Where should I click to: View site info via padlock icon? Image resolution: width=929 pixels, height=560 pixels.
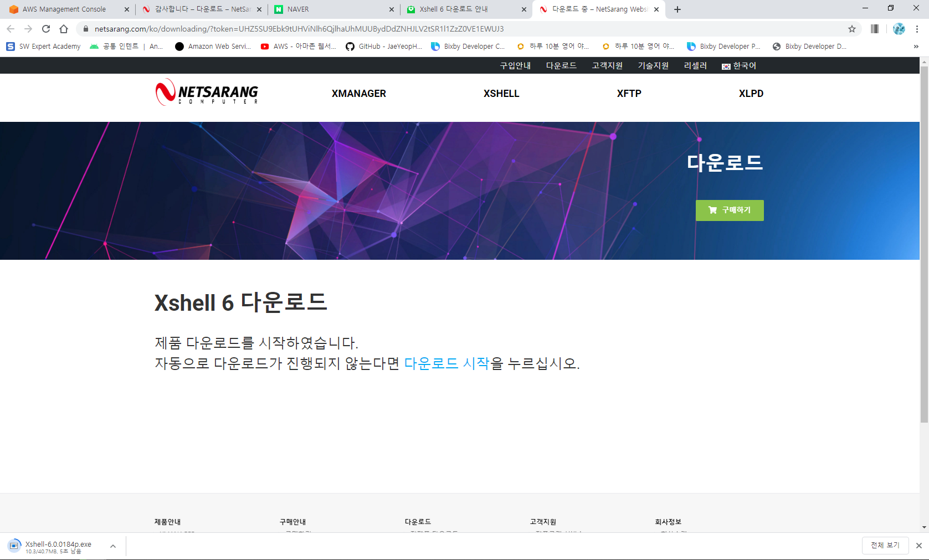(x=85, y=29)
